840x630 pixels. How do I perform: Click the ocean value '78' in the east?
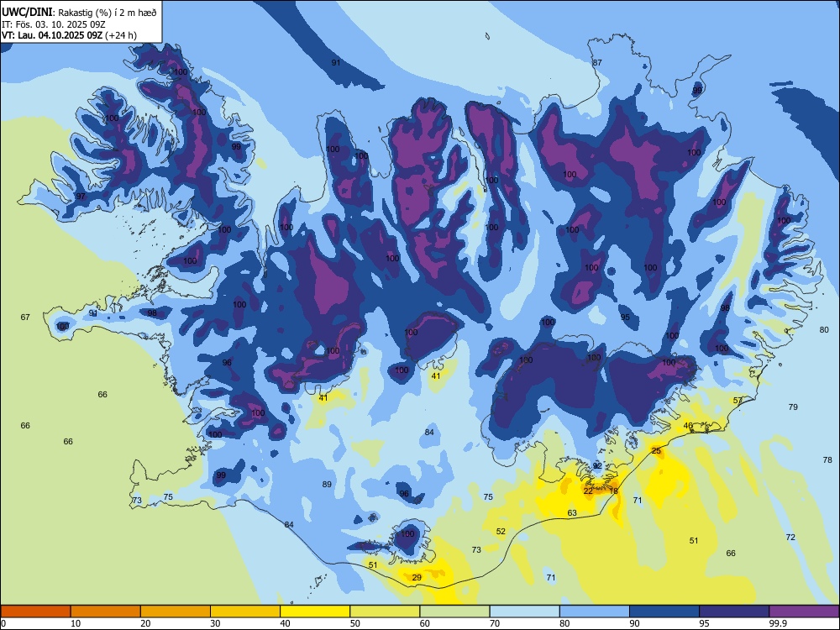click(827, 460)
